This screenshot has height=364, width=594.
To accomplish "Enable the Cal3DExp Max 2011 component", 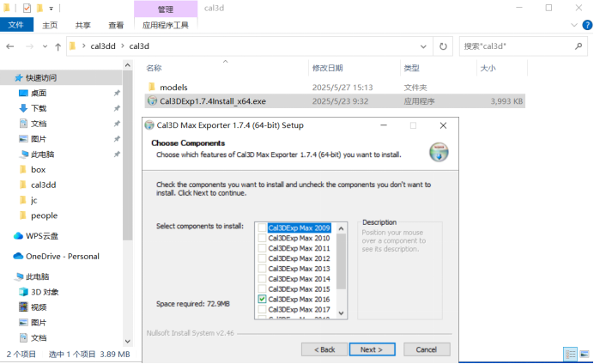I will tap(262, 248).
